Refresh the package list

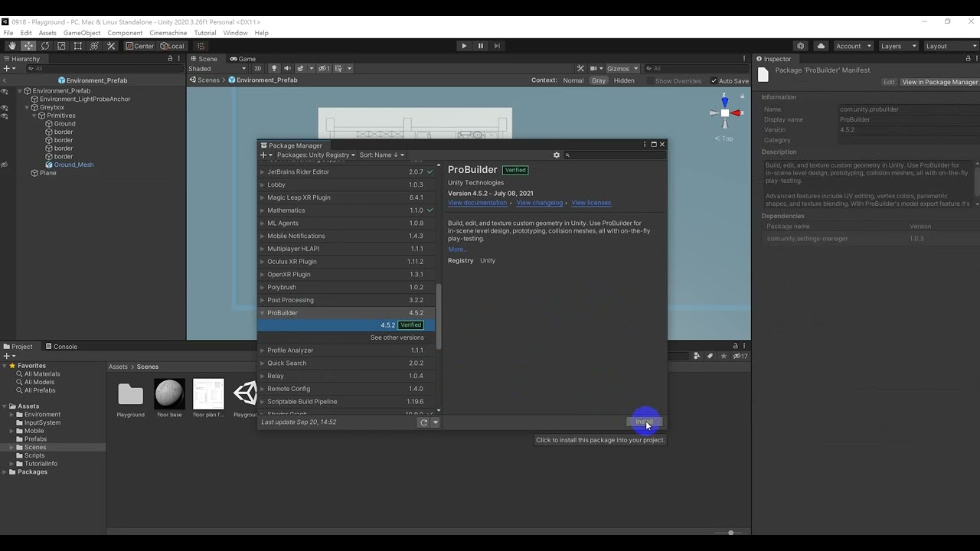click(x=423, y=422)
